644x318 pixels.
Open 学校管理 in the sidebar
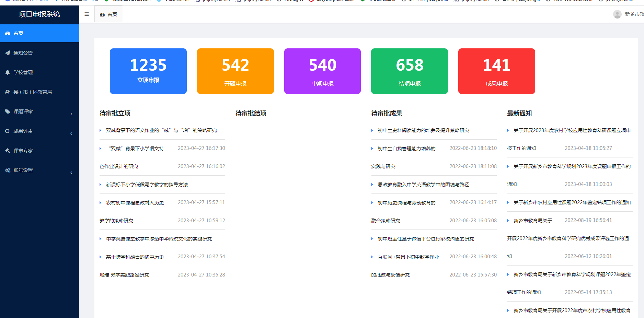pos(39,72)
